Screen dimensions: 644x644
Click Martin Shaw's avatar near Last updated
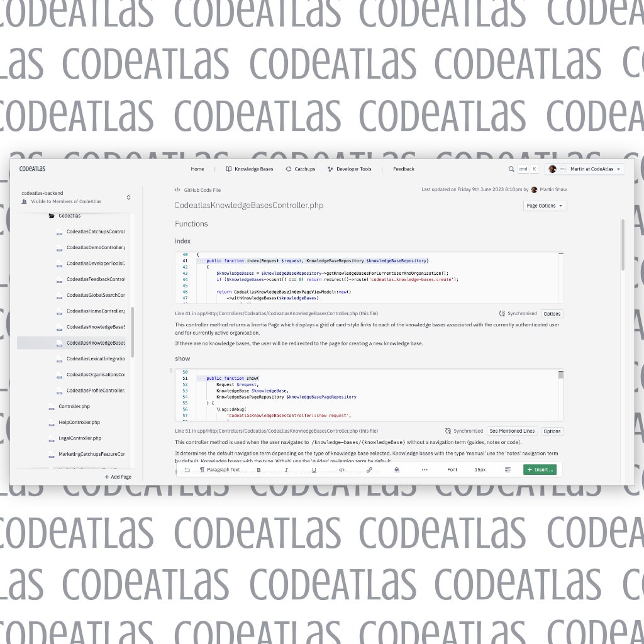(x=534, y=189)
